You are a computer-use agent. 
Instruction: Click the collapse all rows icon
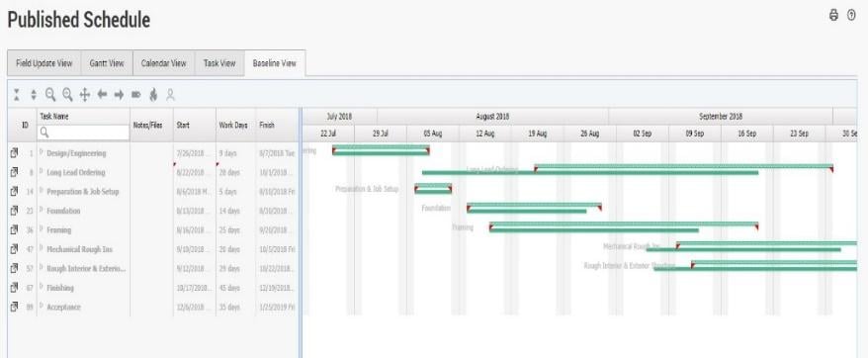(x=17, y=95)
